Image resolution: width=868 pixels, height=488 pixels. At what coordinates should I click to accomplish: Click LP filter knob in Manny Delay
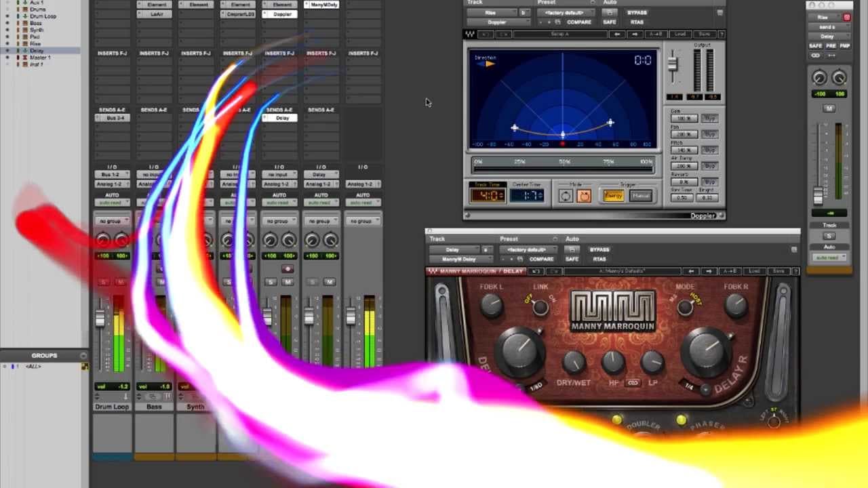652,363
